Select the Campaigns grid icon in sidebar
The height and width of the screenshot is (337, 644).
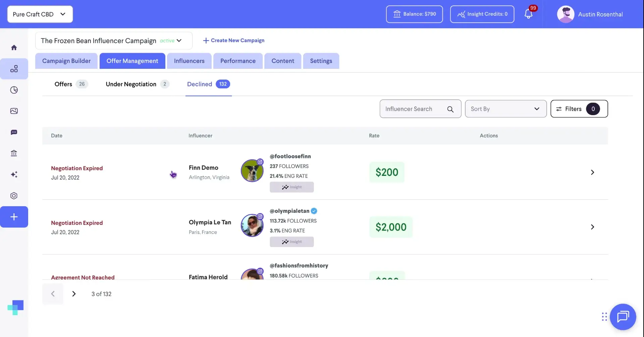tap(14, 68)
